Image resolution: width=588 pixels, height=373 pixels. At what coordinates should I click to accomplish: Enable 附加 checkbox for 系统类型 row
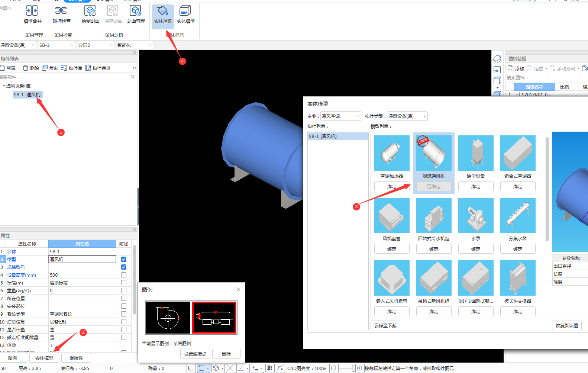tap(124, 314)
